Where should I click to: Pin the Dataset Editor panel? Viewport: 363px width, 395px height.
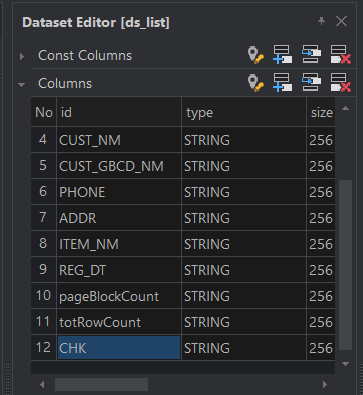coord(321,21)
